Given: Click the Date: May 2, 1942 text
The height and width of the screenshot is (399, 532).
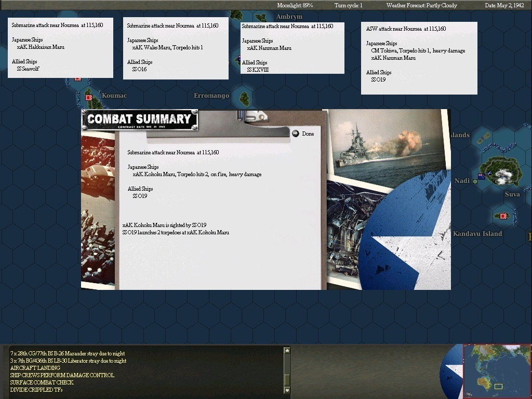Looking at the screenshot, I should point(504,5).
